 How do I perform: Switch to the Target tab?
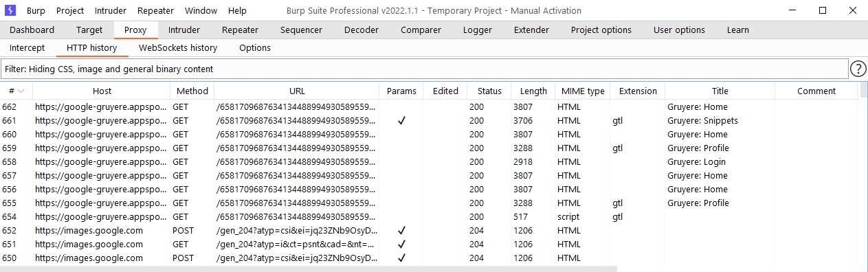point(89,30)
